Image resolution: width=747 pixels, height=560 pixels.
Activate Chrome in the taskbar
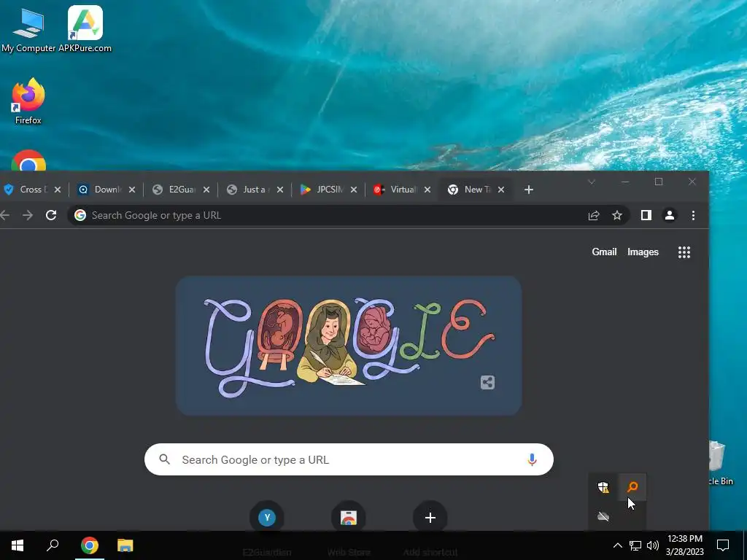tap(89, 545)
